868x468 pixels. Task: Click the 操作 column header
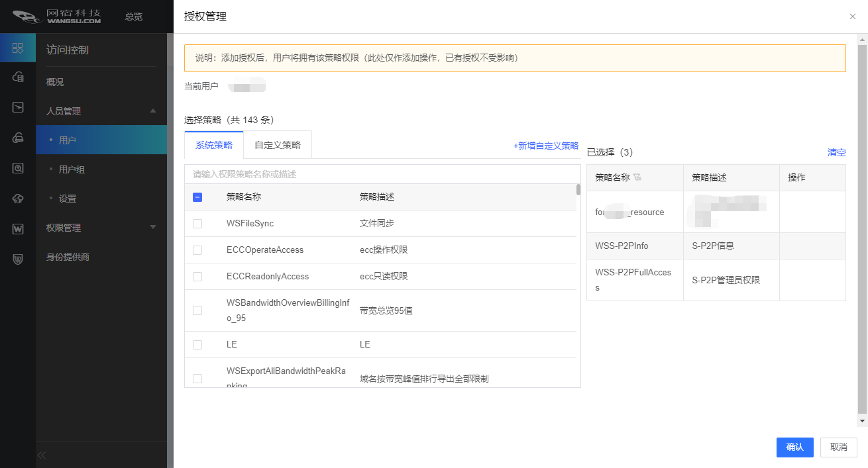coord(796,177)
